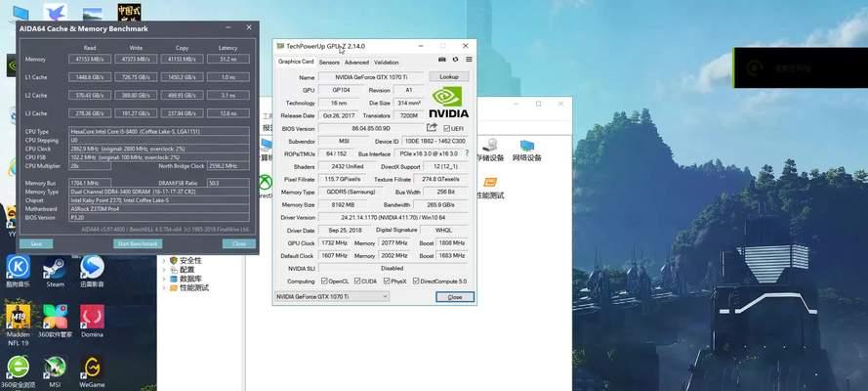Switch to the Validation tab
The width and height of the screenshot is (868, 391).
[386, 63]
